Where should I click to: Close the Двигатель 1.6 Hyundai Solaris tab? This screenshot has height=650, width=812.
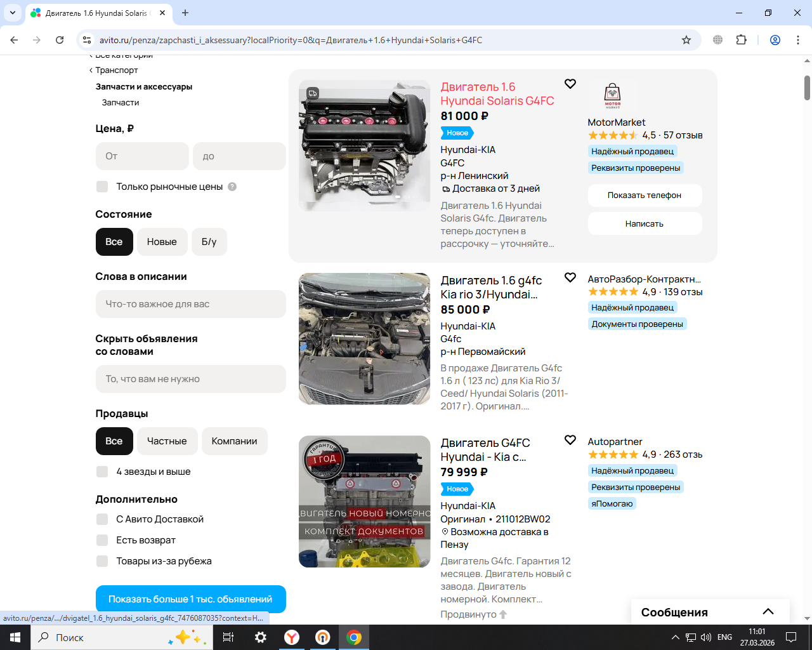click(162, 13)
